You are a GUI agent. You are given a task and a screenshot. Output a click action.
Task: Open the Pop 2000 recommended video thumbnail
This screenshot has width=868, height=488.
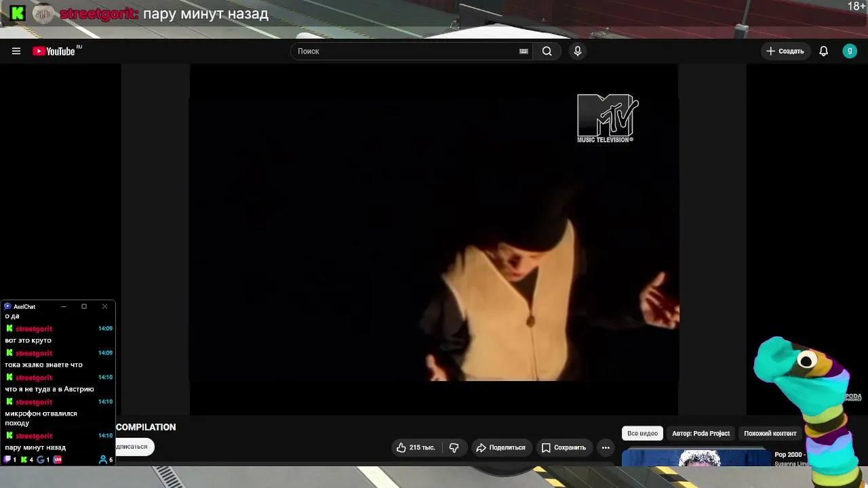tap(696, 457)
